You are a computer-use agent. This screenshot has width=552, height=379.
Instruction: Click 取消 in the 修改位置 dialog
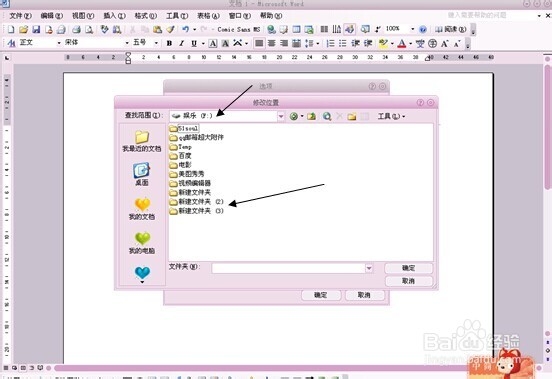tap(408, 281)
